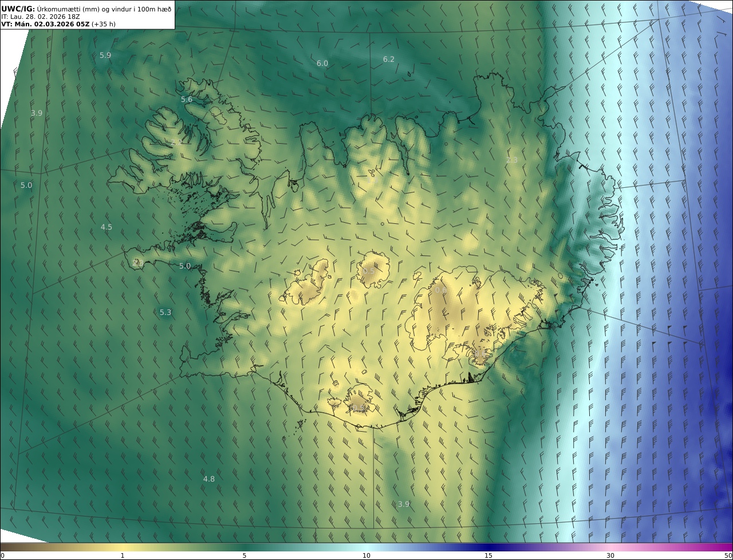
Task: Click the 6.2 value off the north coast
Action: point(389,60)
